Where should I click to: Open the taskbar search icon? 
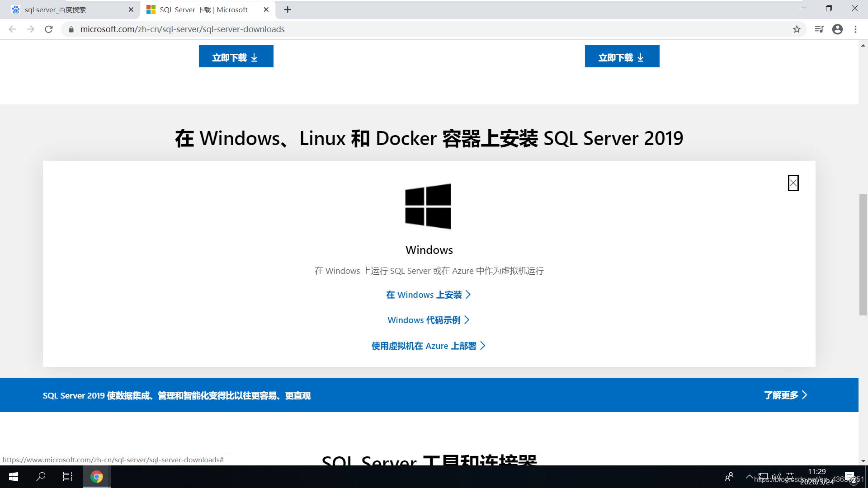41,477
